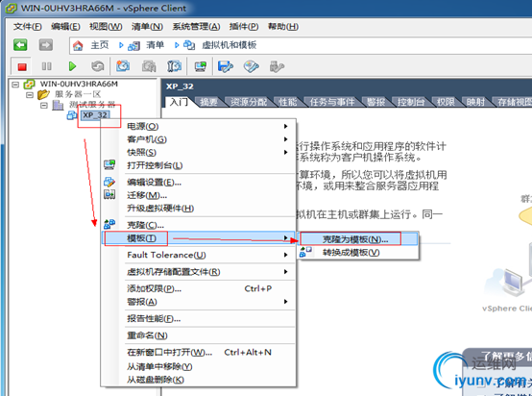Click the green Power On play icon
Image resolution: width=532 pixels, height=396 pixels.
[x=72, y=66]
